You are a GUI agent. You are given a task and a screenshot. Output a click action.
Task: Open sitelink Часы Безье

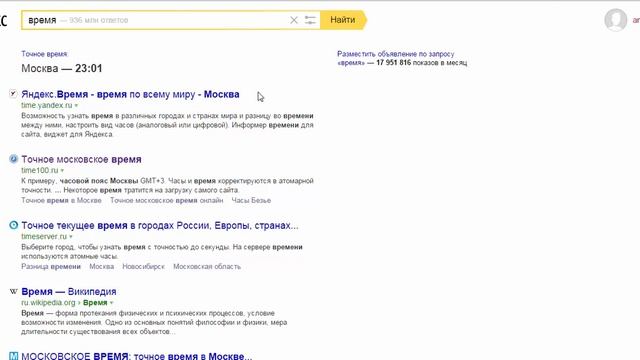coord(251,200)
